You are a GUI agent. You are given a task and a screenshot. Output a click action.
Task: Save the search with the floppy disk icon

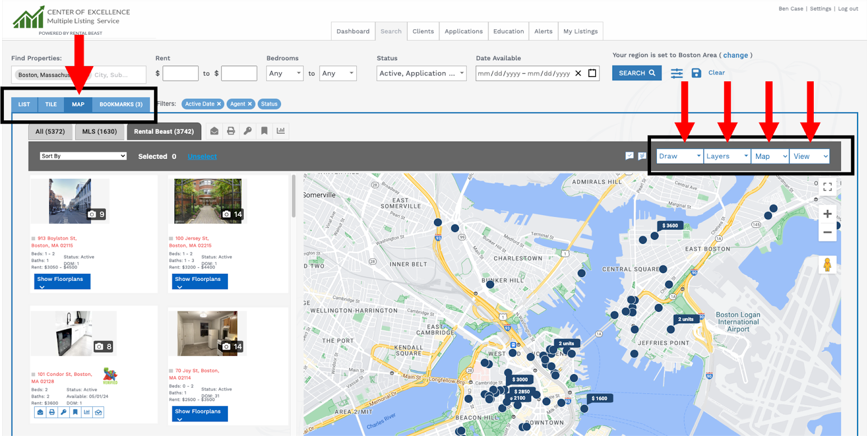697,73
